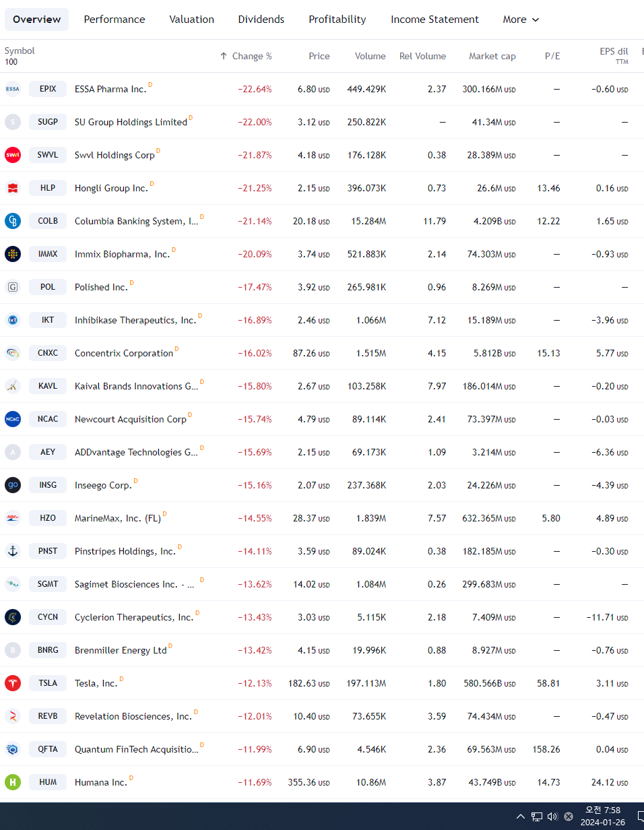Screen dimensions: 644x830
Task: Click the Polished Inc. logo icon
Action: pos(13,287)
